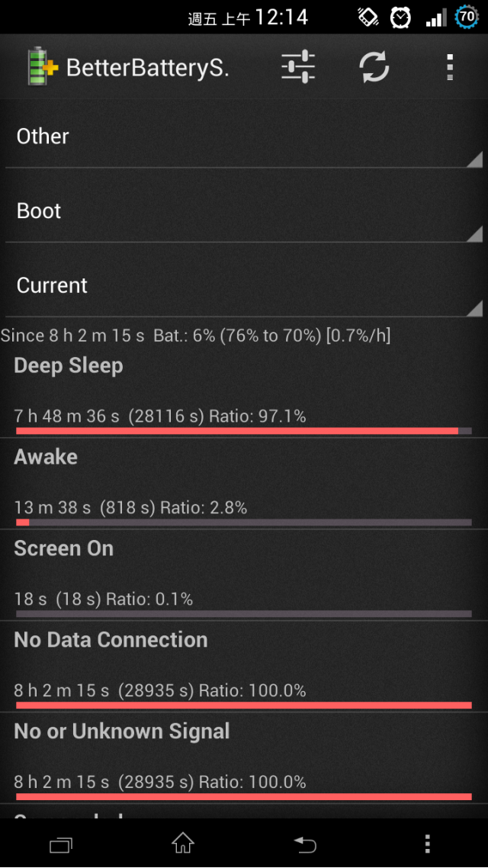Select the Deep Sleep entry
Viewport: 488px width, 868px height.
point(244,392)
